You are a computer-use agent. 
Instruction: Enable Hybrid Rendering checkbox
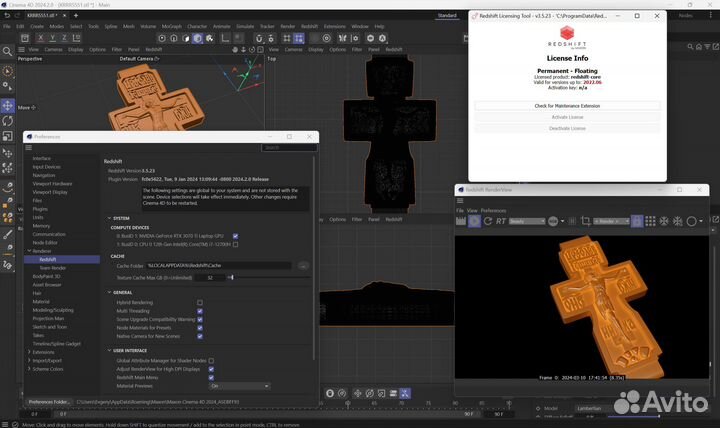[200, 303]
